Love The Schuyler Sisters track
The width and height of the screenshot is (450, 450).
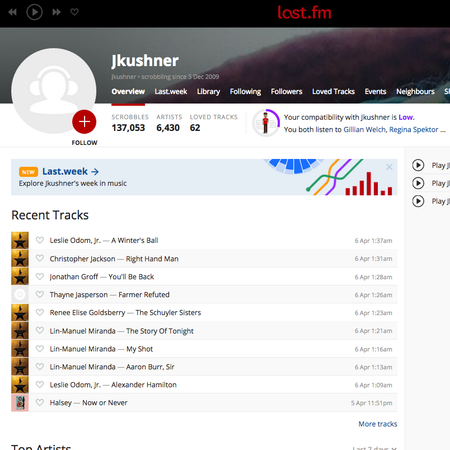pos(40,312)
